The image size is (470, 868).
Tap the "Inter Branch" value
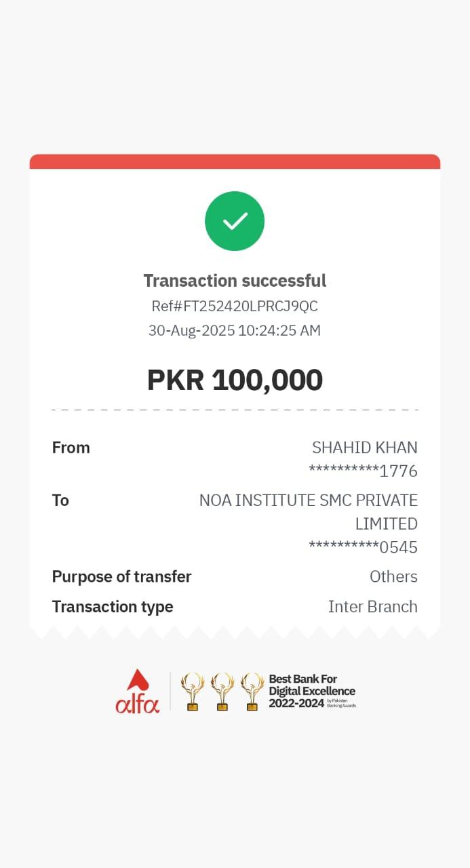click(x=372, y=606)
